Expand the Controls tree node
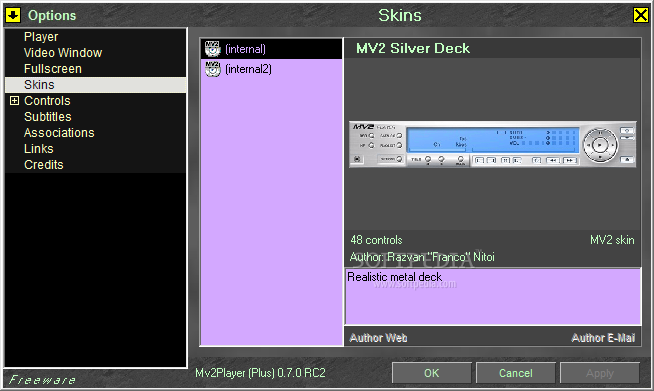654x391 pixels. [14, 101]
